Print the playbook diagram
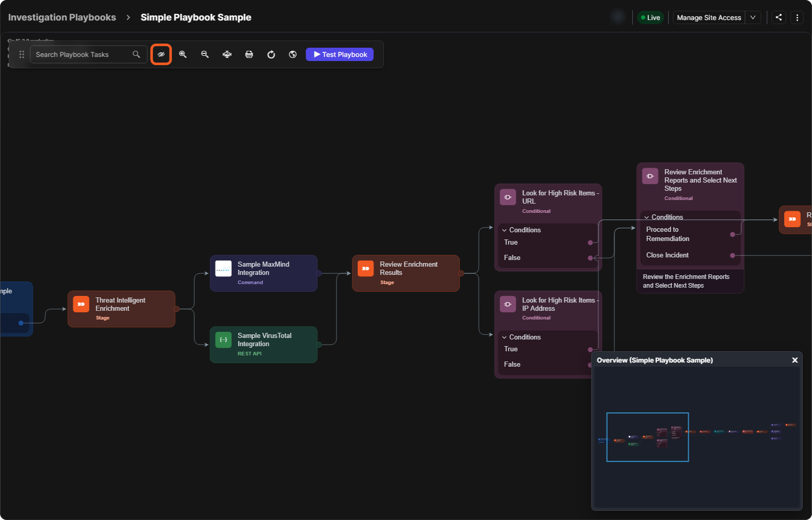 (249, 54)
